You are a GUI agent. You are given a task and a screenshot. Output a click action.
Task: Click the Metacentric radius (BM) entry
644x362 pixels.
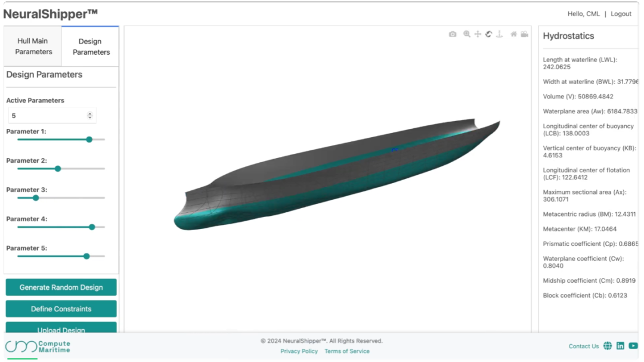pos(589,214)
